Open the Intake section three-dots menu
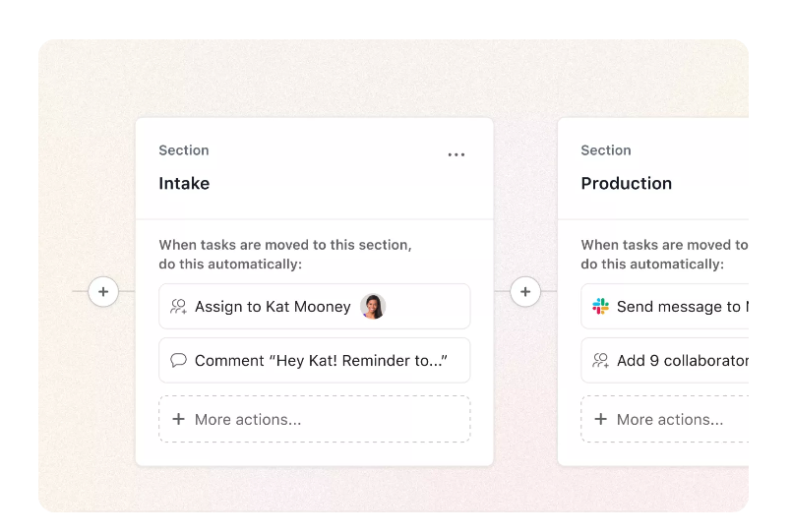This screenshot has height=532, width=791. point(456,155)
